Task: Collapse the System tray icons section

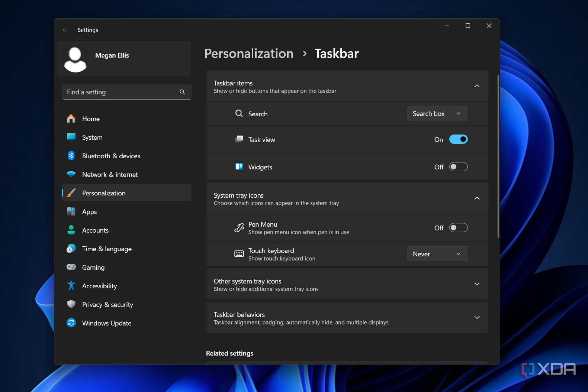Action: point(477,198)
